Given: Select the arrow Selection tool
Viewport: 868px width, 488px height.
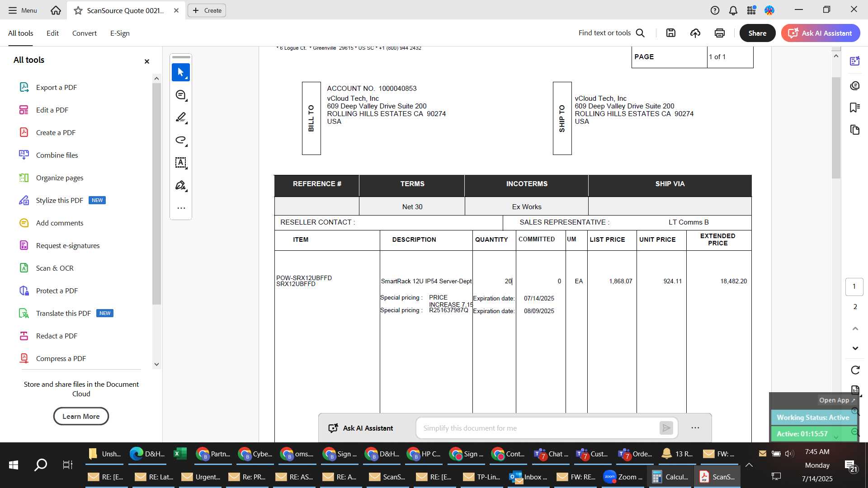Looking at the screenshot, I should click(181, 72).
